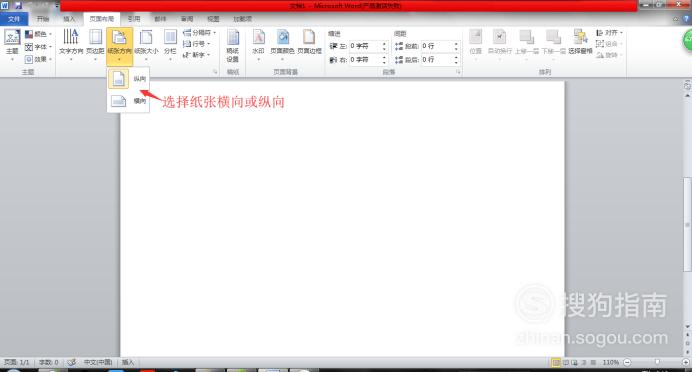692x372 pixels.
Task: Expand the 分隔符 breaks dropdown
Action: pos(199,33)
